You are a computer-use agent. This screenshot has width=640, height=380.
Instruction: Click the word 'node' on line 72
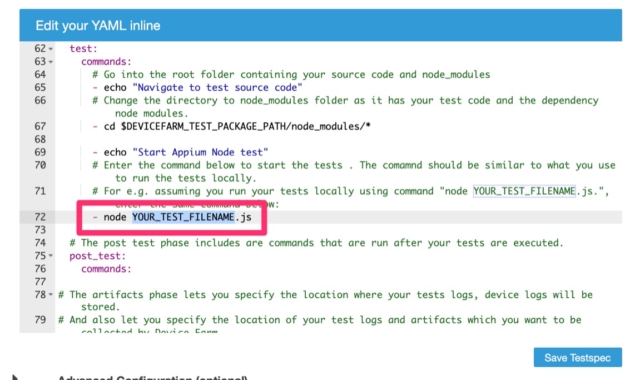115,217
